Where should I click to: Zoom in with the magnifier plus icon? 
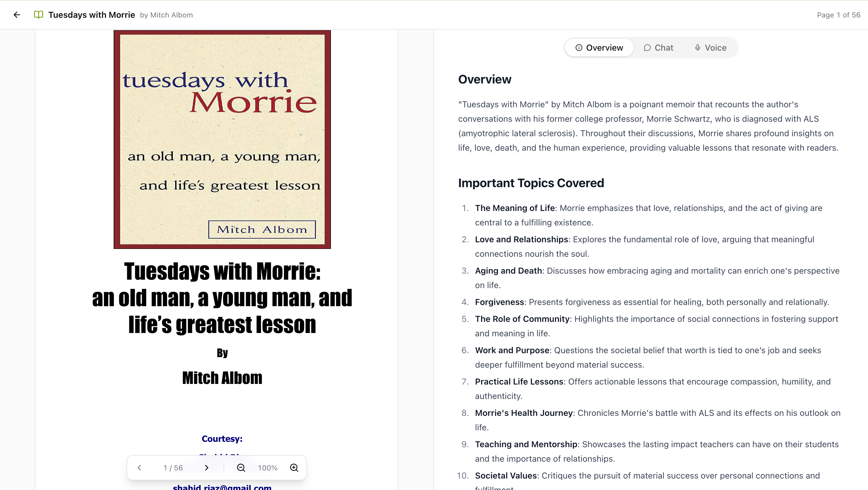pos(294,468)
